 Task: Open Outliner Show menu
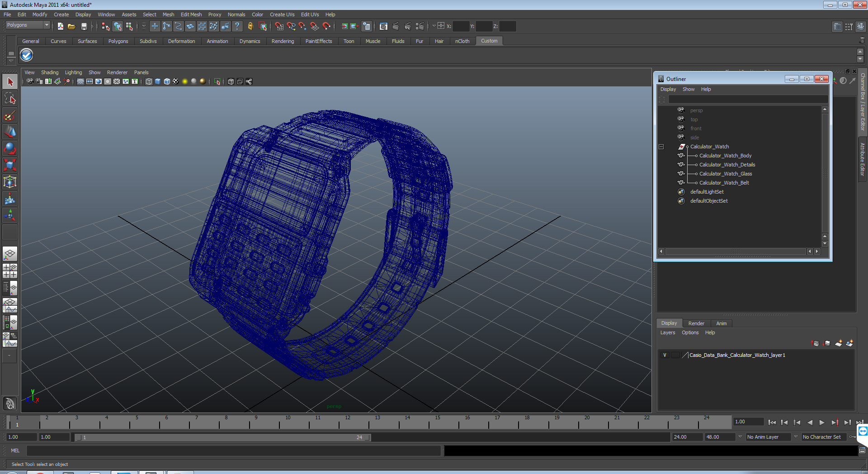(689, 90)
